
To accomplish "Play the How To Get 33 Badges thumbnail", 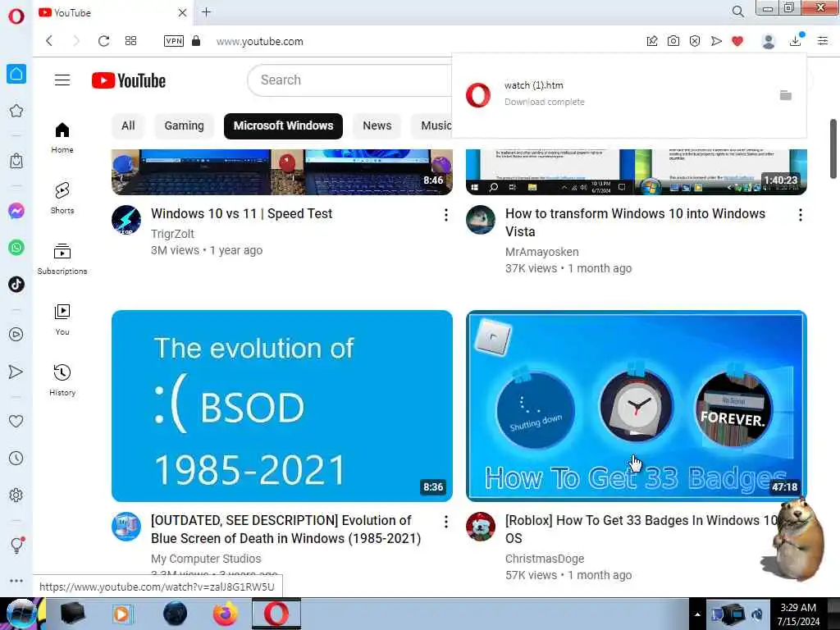I will pyautogui.click(x=637, y=406).
